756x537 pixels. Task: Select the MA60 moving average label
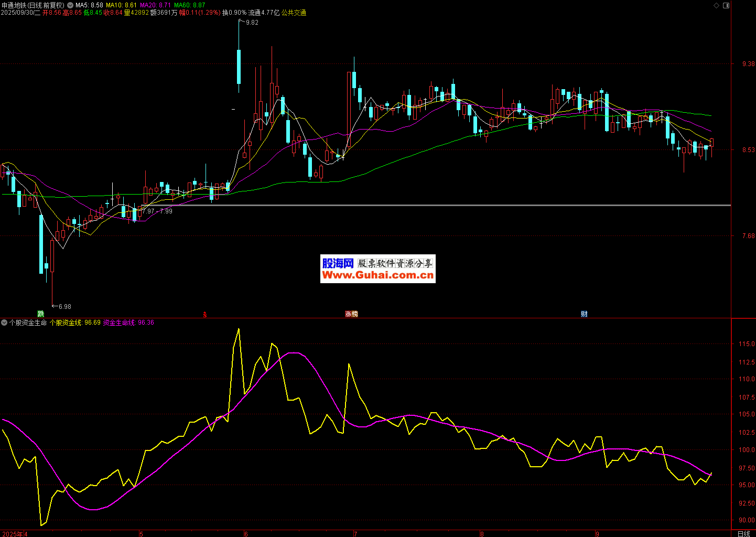tap(189, 5)
